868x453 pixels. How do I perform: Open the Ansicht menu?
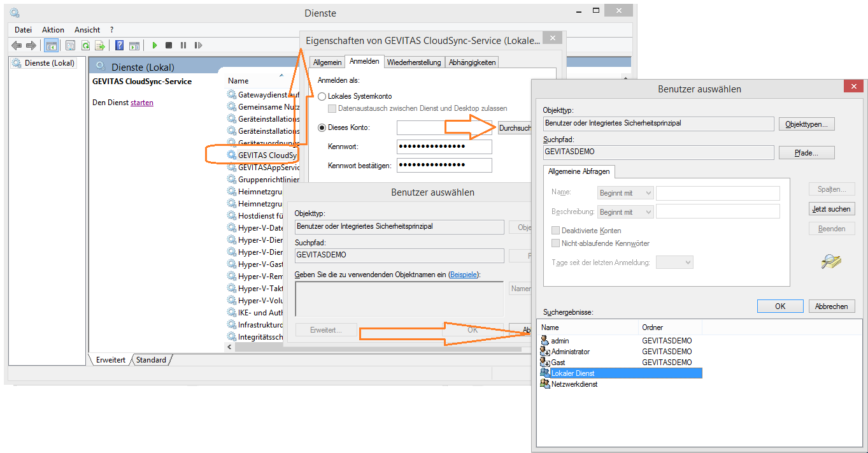click(x=87, y=30)
